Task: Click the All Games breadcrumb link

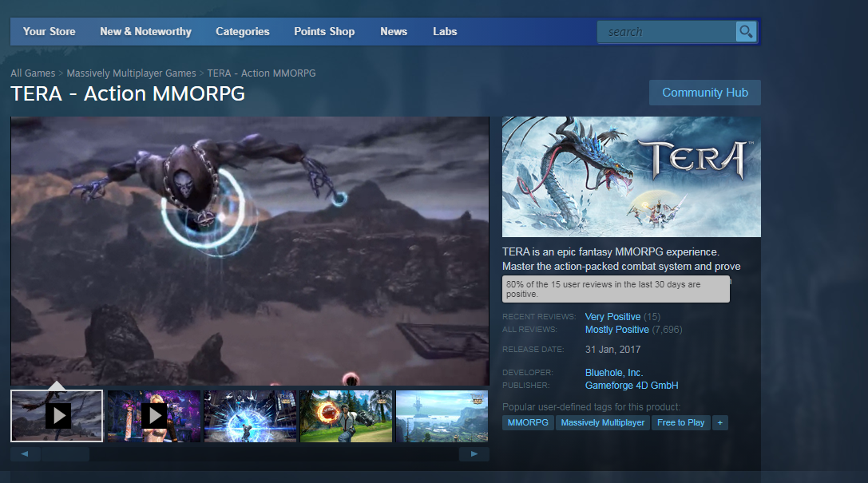Action: [x=33, y=73]
